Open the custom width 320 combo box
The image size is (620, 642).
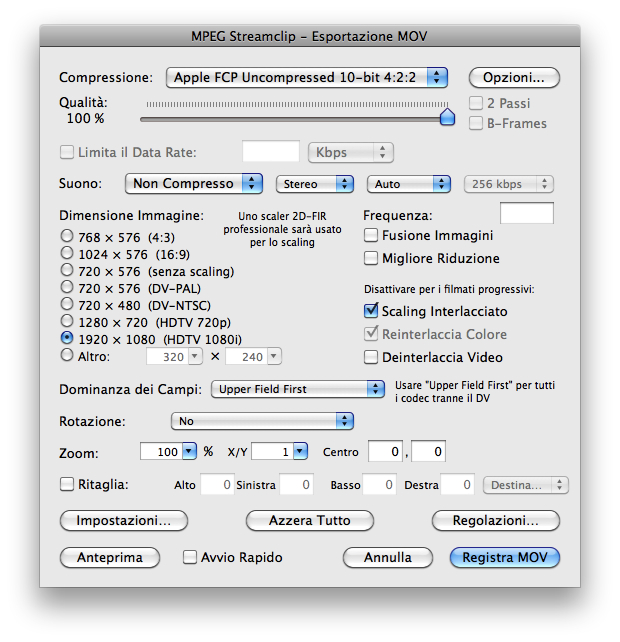(x=174, y=357)
